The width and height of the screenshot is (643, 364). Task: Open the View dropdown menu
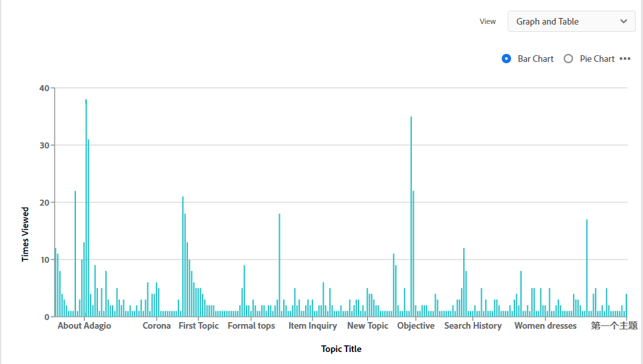571,21
